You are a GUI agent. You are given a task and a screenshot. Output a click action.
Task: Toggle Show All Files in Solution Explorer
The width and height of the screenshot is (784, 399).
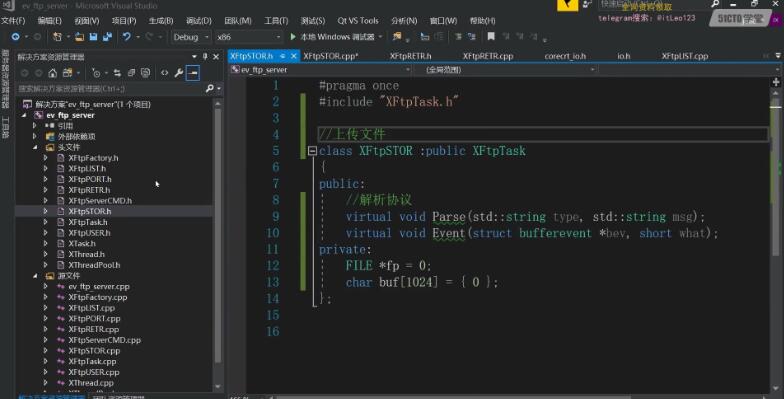(x=145, y=73)
